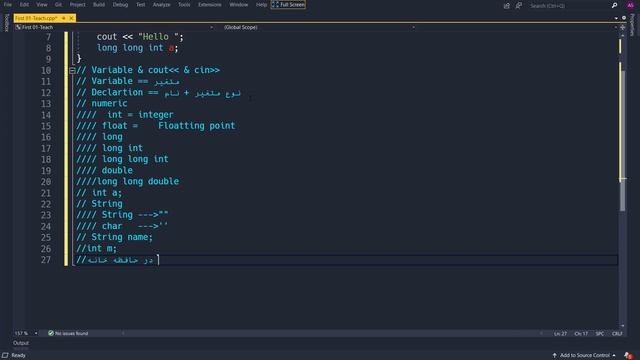Show the open documents list arrow
Image resolution: width=640 pixels, height=360 pixels.
tap(616, 18)
